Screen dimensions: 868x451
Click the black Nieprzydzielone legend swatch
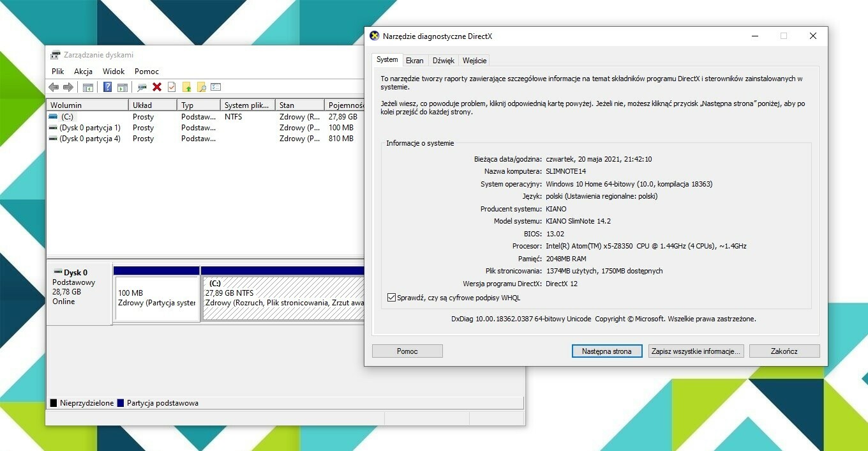click(54, 403)
